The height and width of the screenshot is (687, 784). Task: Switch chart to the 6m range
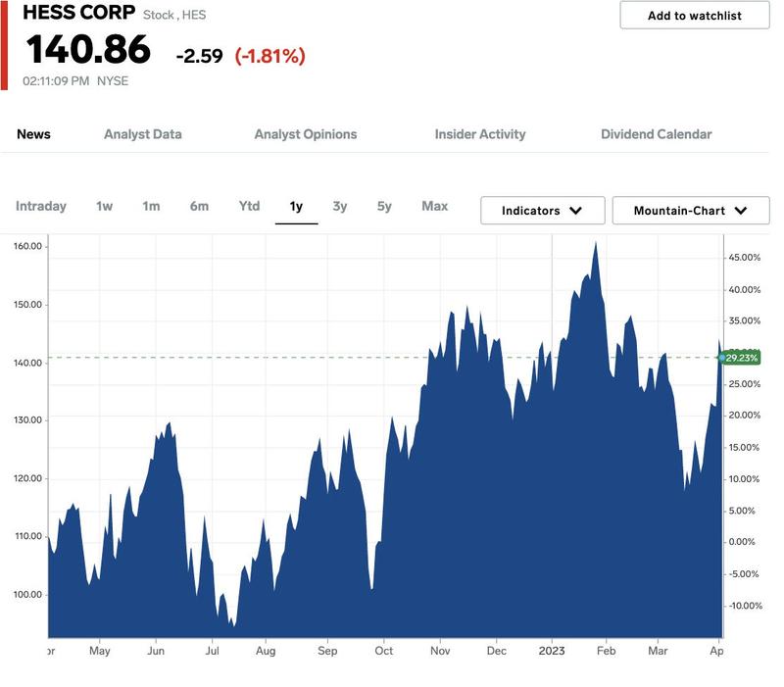click(199, 206)
